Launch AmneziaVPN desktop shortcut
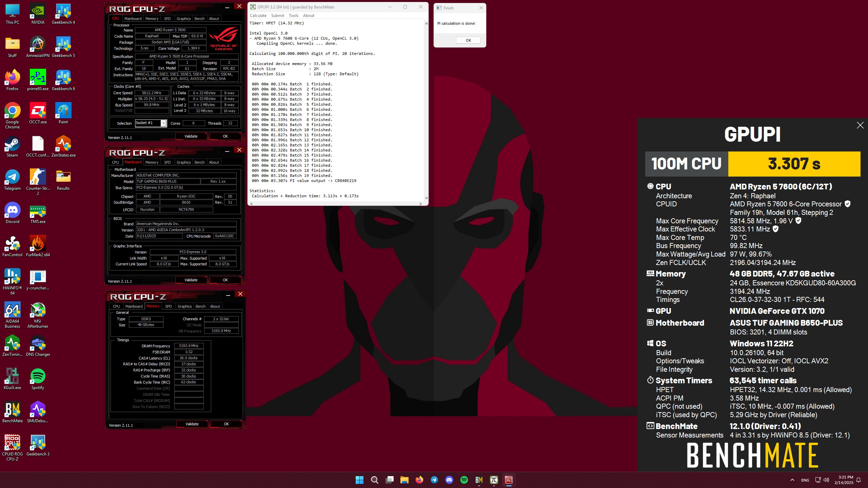 pyautogui.click(x=38, y=47)
